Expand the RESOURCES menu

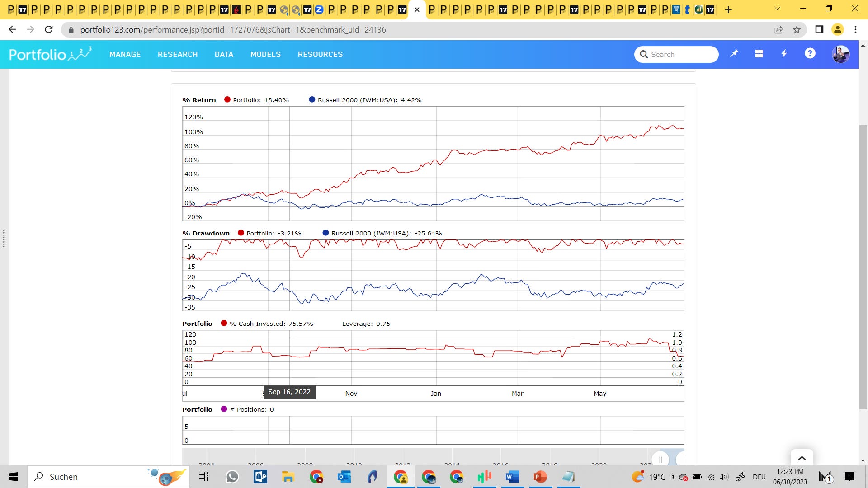(320, 54)
